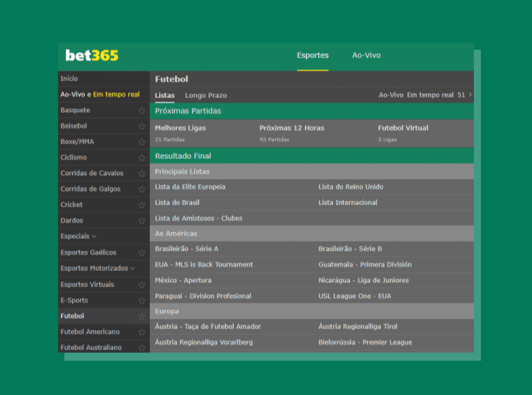Star the Futebol Australiano entry

(x=142, y=348)
